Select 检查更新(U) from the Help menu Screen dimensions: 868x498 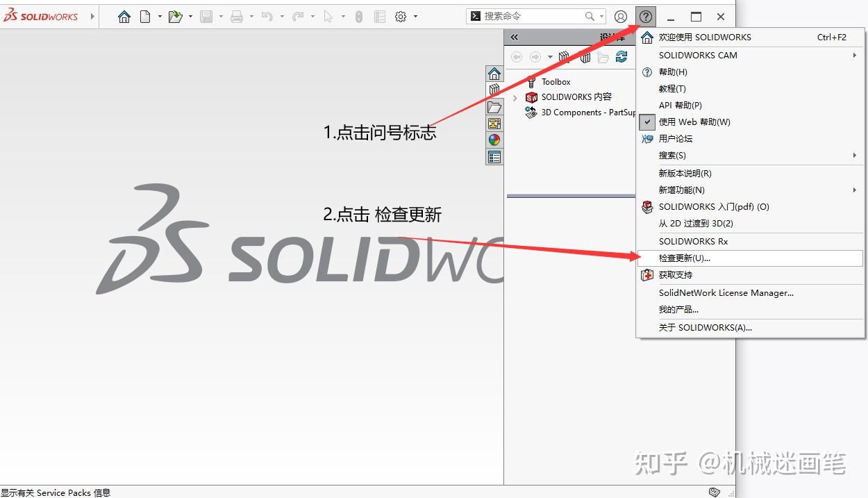coord(694,258)
